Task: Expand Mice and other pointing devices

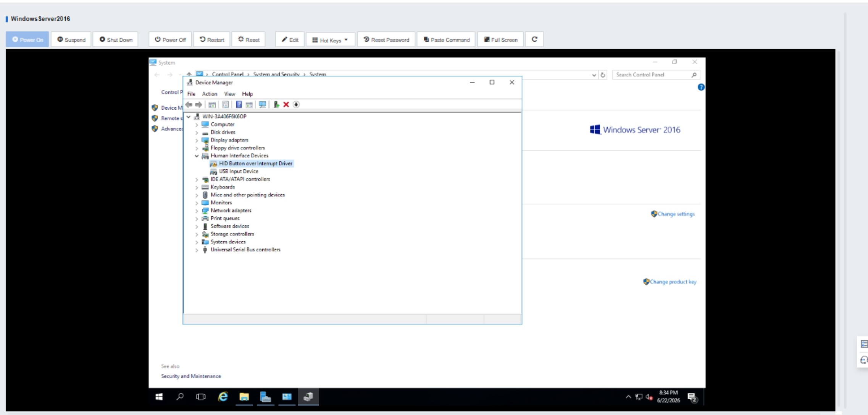Action: (x=197, y=195)
